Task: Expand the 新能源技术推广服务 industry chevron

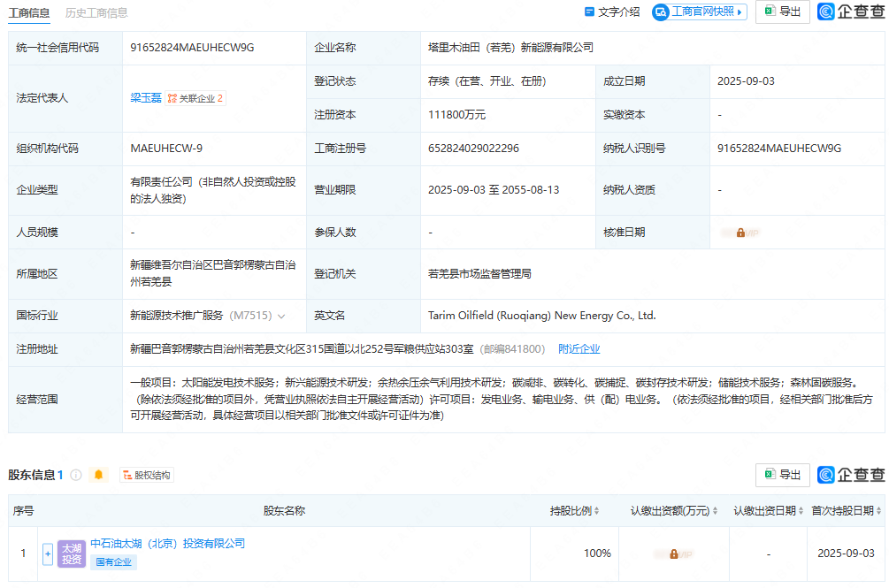Action: click(x=281, y=316)
